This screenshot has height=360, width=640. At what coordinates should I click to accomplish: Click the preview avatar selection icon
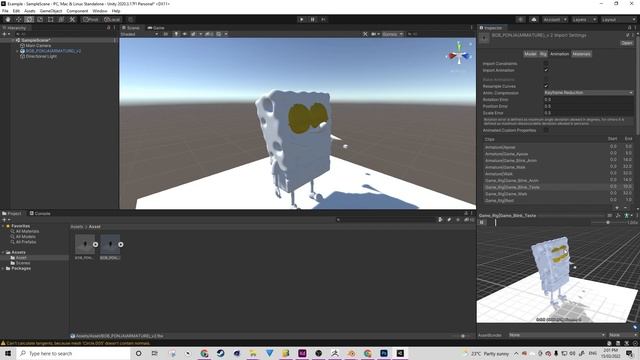627,216
